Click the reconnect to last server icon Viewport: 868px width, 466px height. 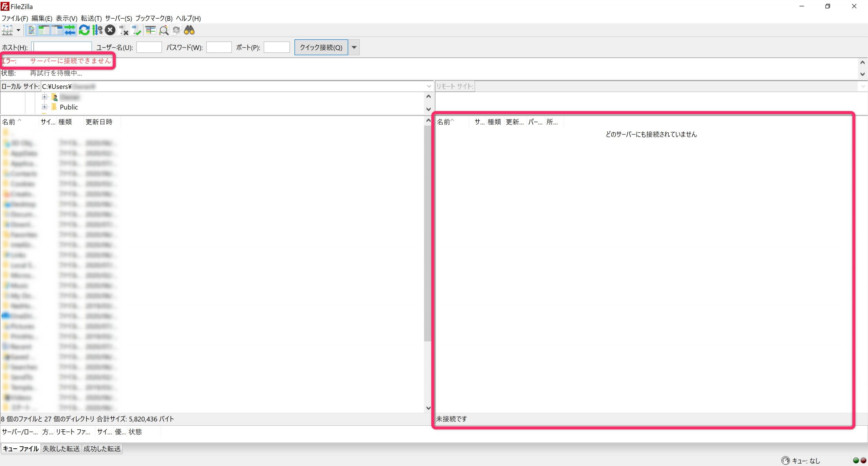pos(136,30)
